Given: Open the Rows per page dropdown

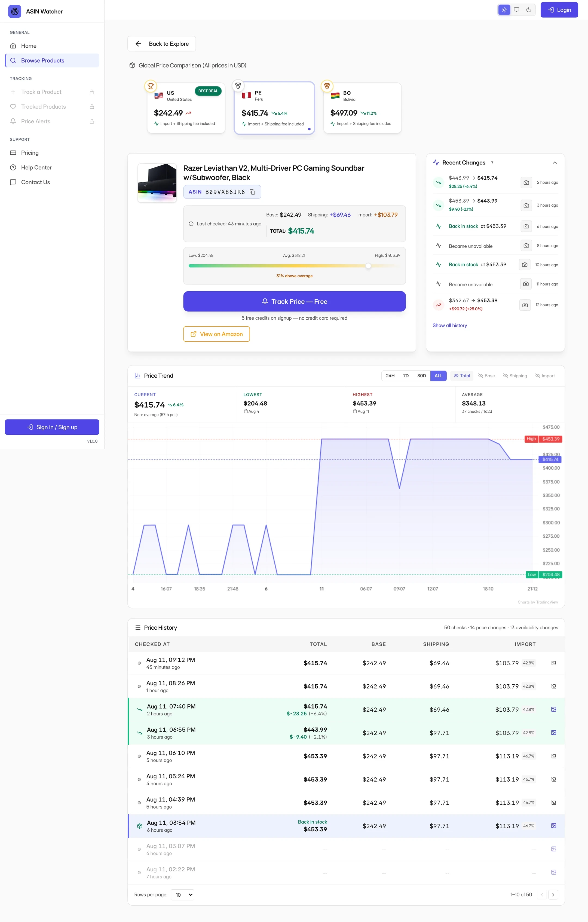Looking at the screenshot, I should point(183,895).
